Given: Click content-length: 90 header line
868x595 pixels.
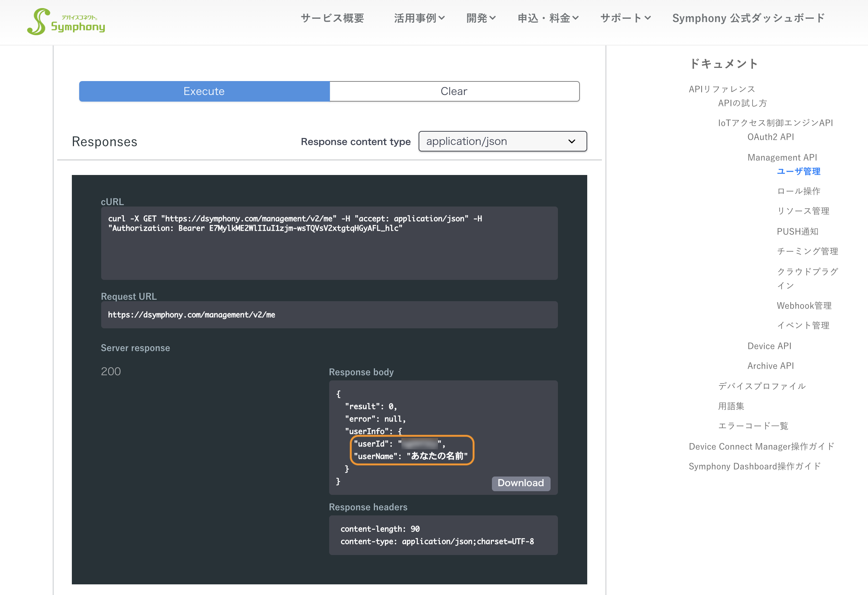Looking at the screenshot, I should click(x=380, y=529).
